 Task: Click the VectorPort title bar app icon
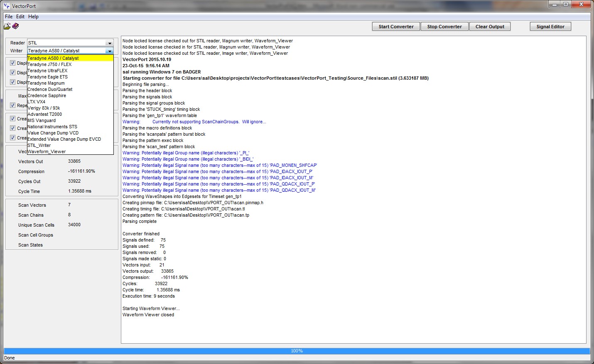click(7, 6)
